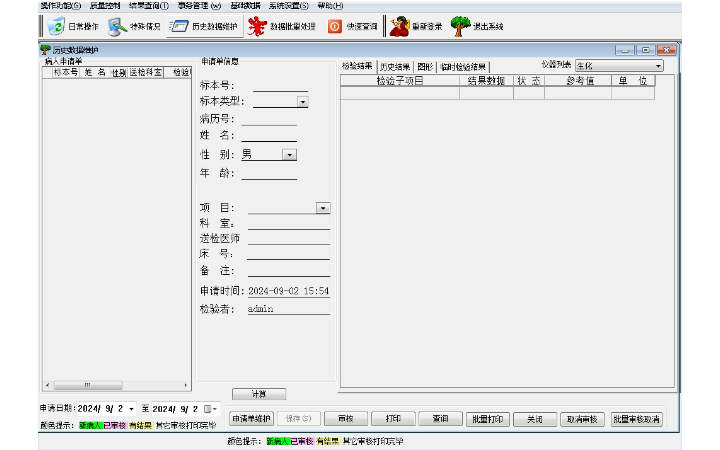
Task: Expand the 性别 dropdown showing 男
Action: (289, 155)
